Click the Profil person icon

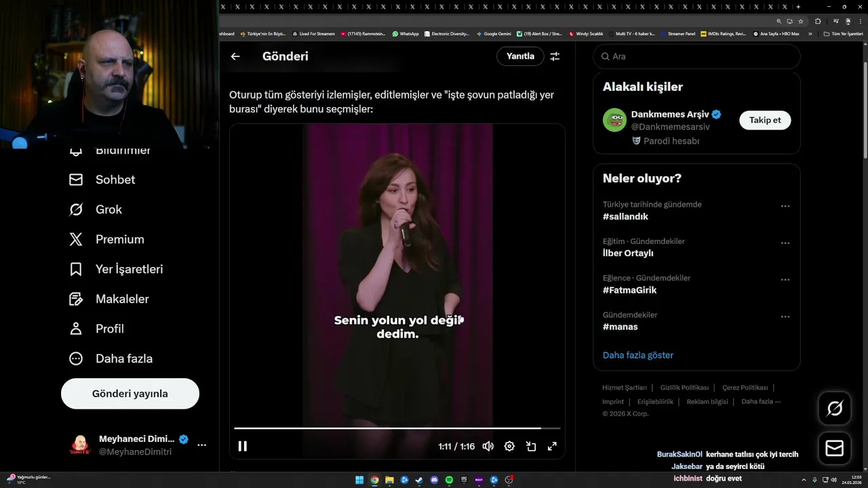(x=76, y=329)
